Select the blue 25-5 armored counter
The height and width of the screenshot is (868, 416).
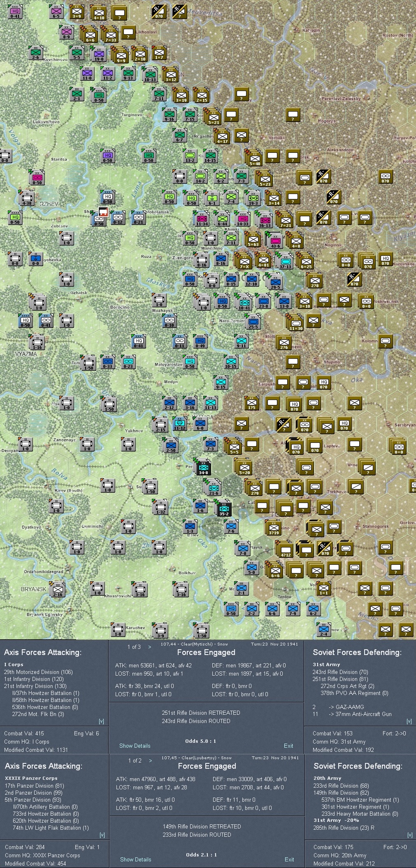tap(253, 322)
